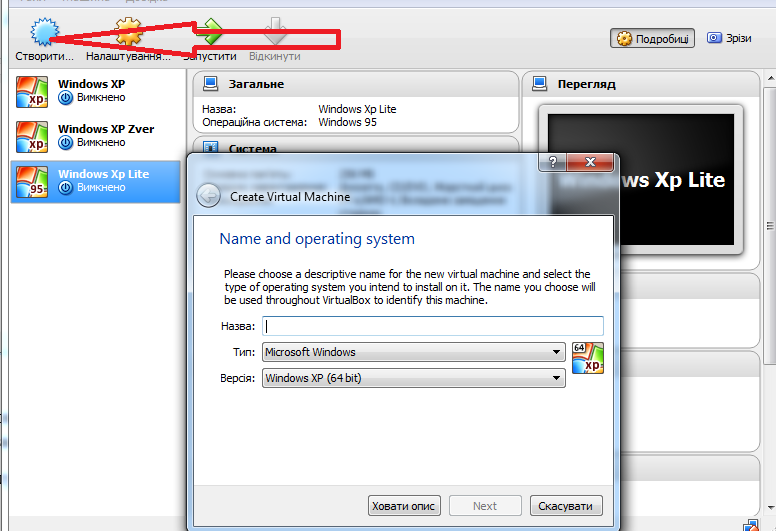The image size is (776, 531).
Task: Click the details pane scrollbar down arrow
Action: point(771,508)
